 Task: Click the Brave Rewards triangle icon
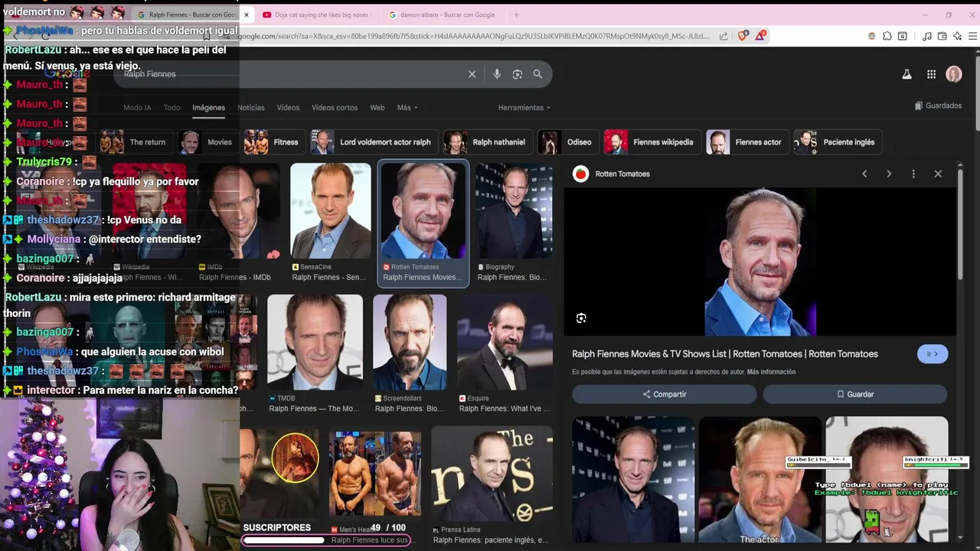pos(760,36)
